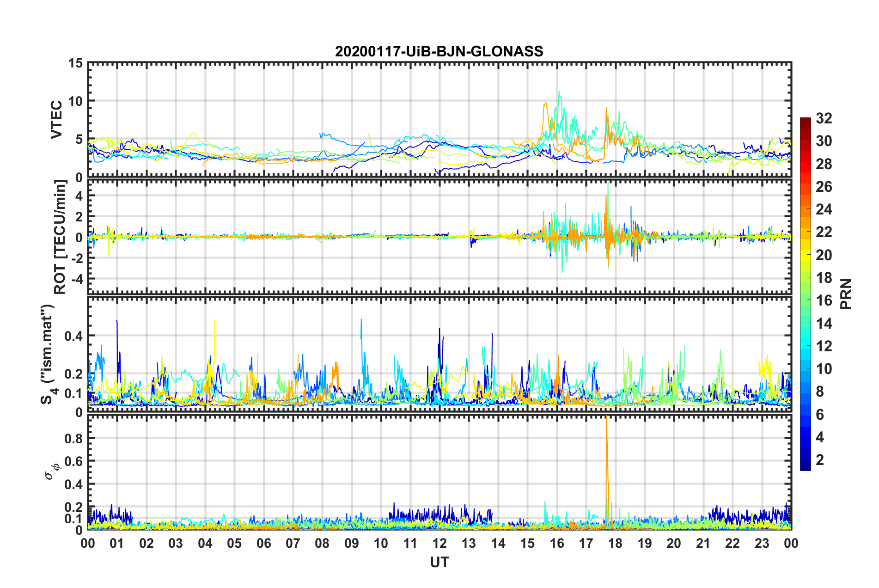Click the colorbar tick label 16
This screenshot has height=588, width=879.
[824, 300]
